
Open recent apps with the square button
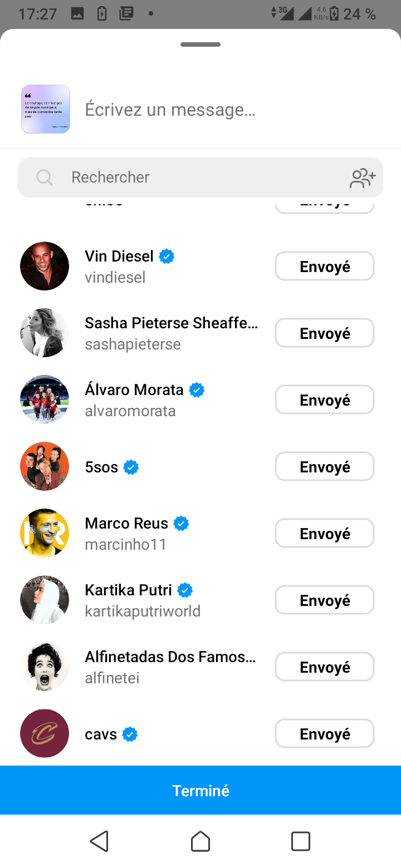coord(300,841)
